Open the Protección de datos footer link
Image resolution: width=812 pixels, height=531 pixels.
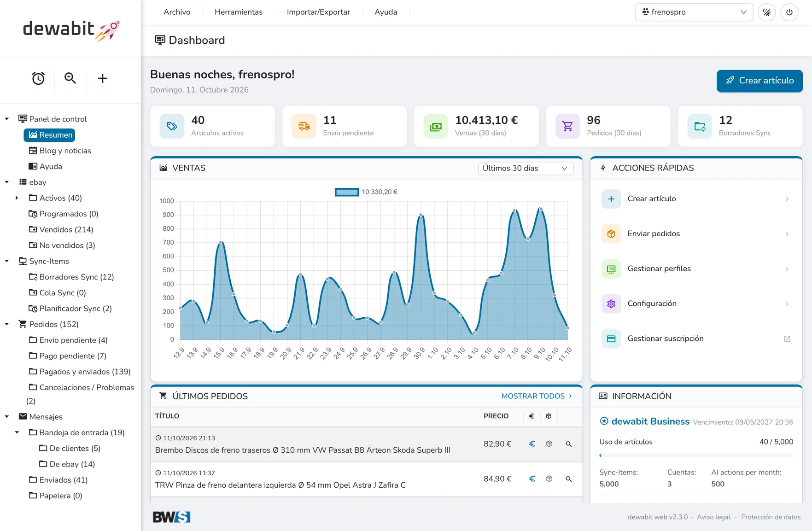[771, 517]
